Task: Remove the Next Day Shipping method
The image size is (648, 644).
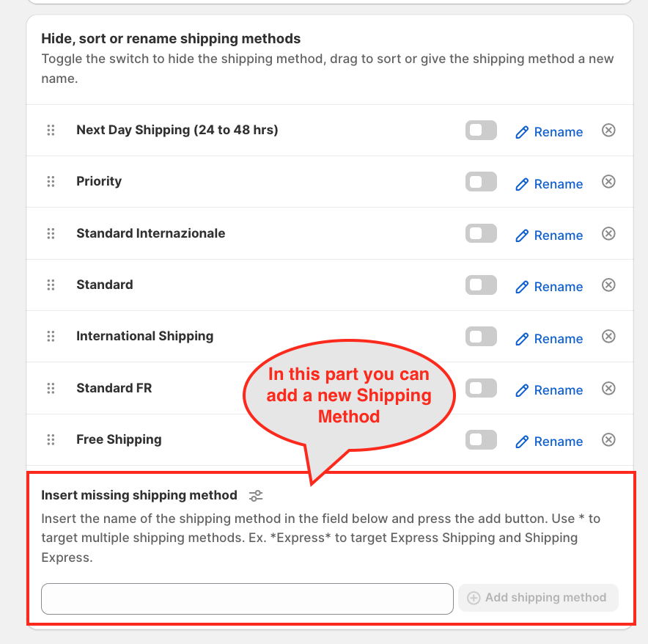Action: pyautogui.click(x=608, y=131)
